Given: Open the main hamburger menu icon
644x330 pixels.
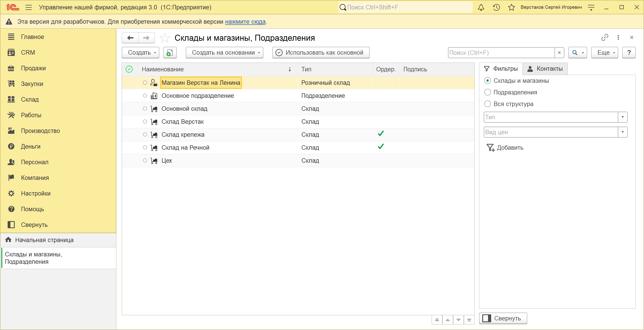Looking at the screenshot, I should click(x=29, y=7).
